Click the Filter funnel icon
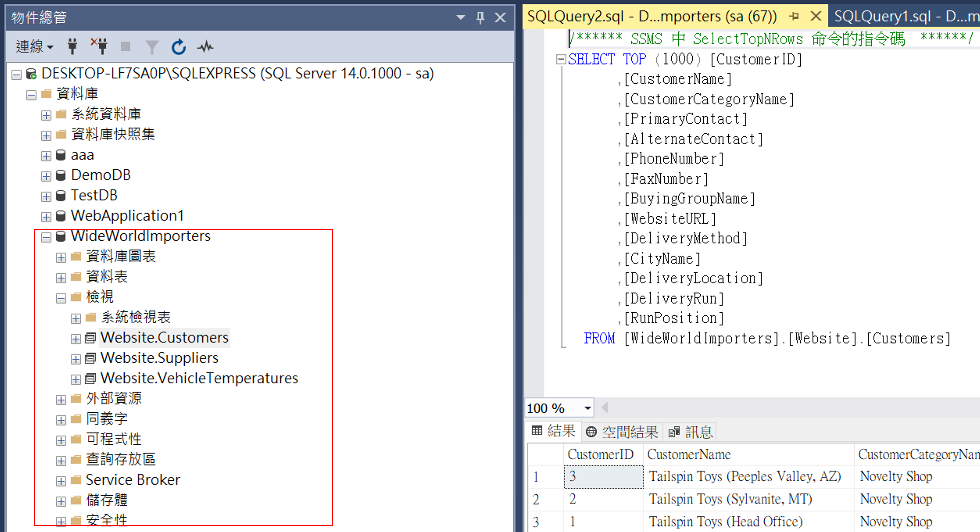The image size is (980, 532). tap(152, 47)
